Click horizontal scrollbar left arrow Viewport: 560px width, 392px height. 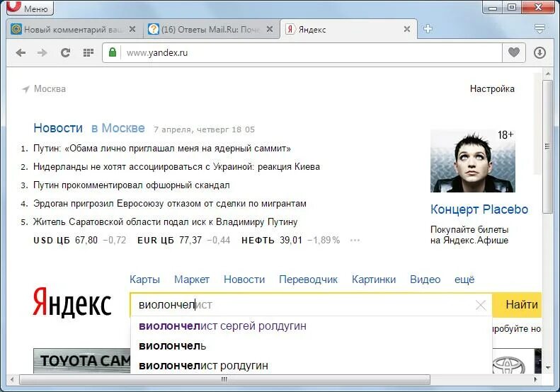(12, 379)
